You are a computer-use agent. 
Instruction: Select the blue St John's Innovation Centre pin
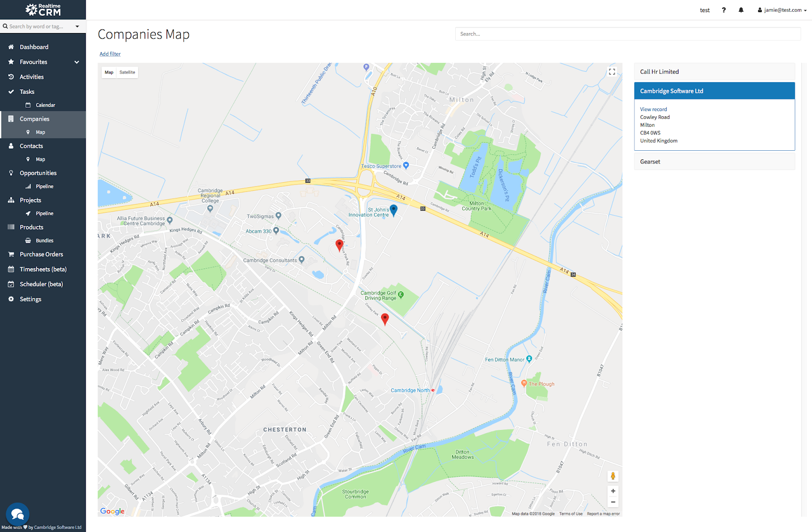coord(393,210)
